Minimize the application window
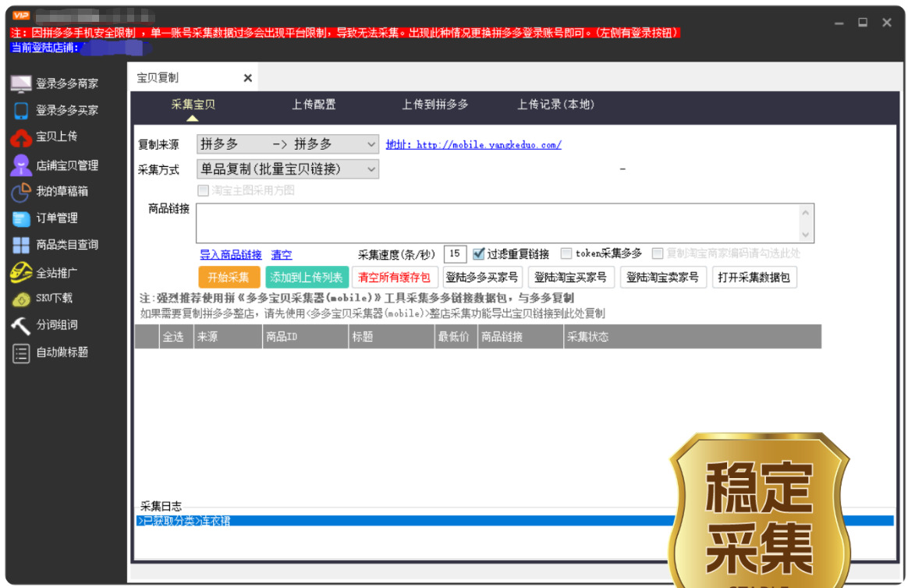Viewport: 908px width, 588px height. point(839,23)
